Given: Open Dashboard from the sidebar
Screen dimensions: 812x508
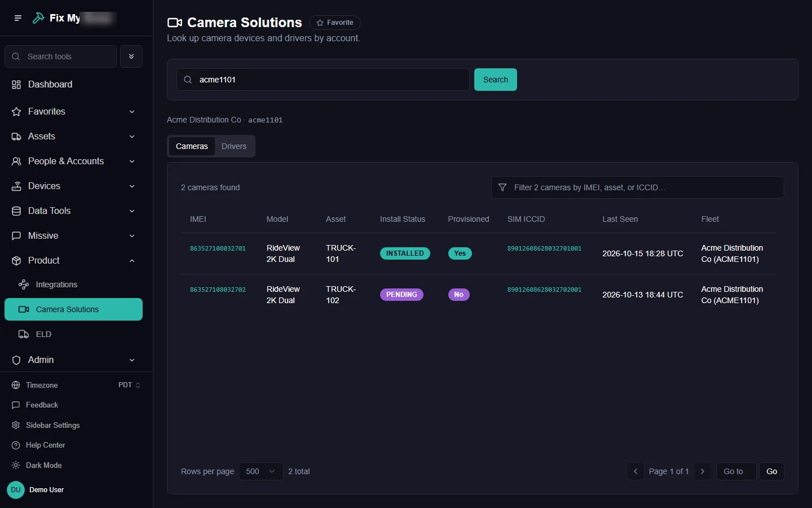Looking at the screenshot, I should 73,84.
